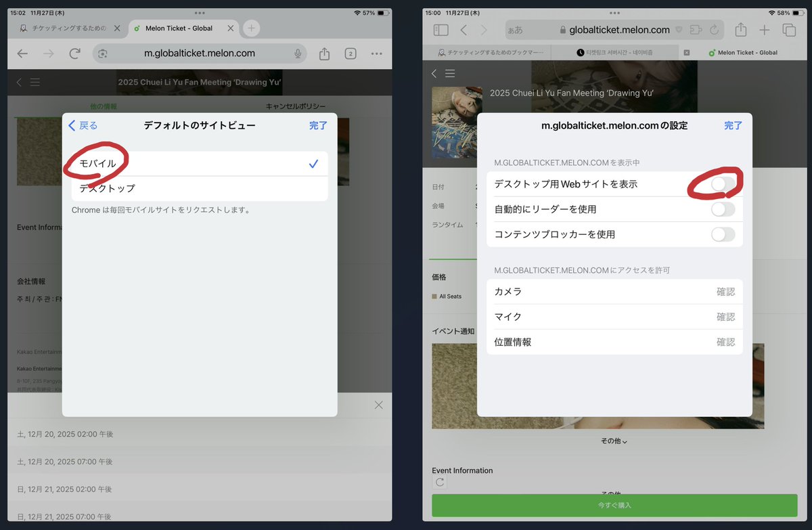
Task: Close the date selection panel with X
Action: pos(378,405)
